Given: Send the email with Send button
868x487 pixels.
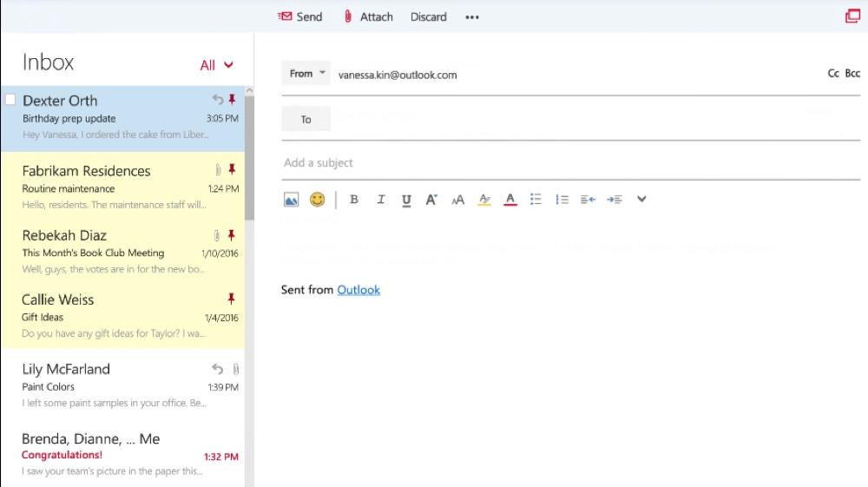Looking at the screenshot, I should click(299, 16).
